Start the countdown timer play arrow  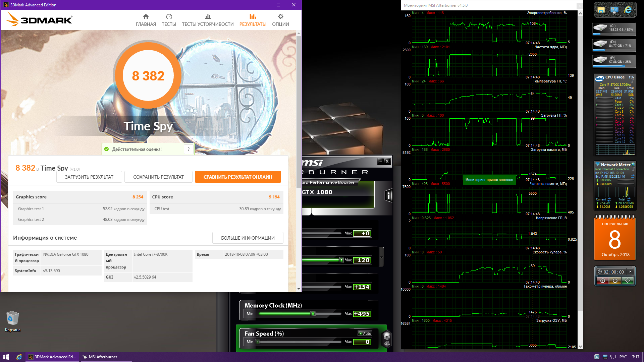pos(630,272)
